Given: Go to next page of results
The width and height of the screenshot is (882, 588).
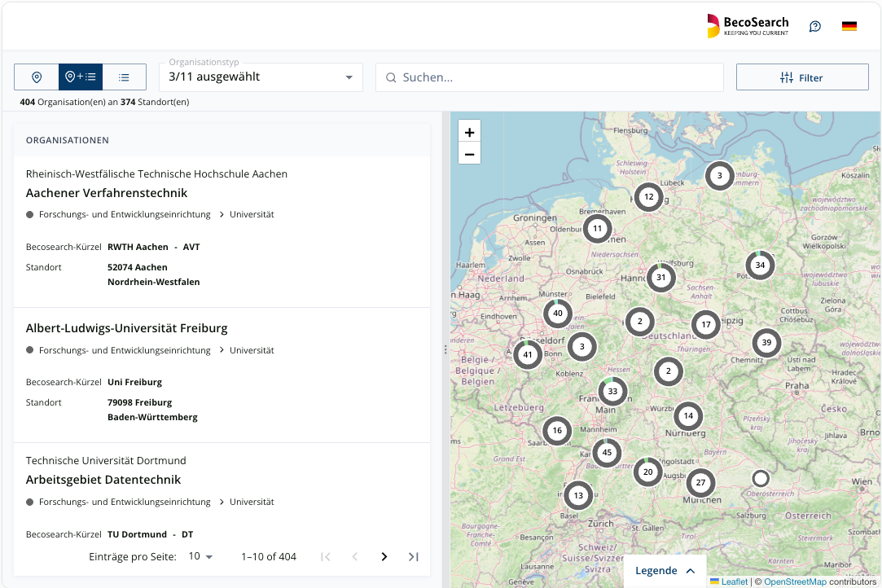Looking at the screenshot, I should (384, 556).
